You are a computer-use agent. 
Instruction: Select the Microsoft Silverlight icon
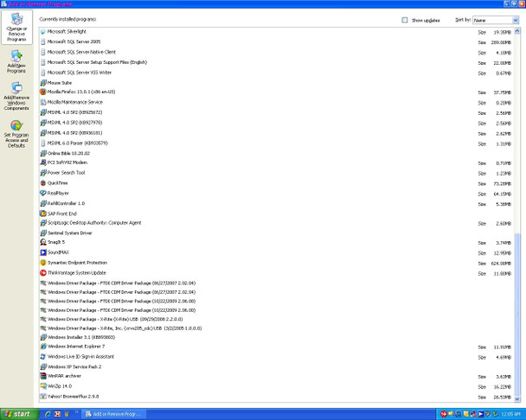42,31
